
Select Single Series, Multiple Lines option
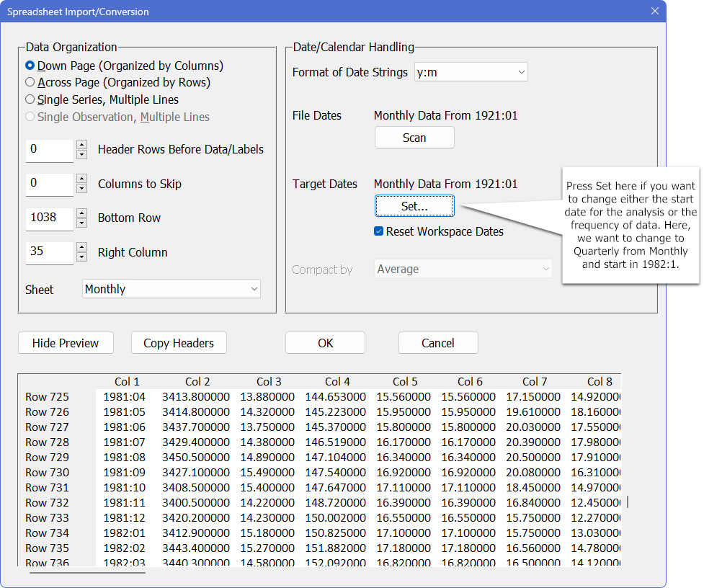coord(102,99)
